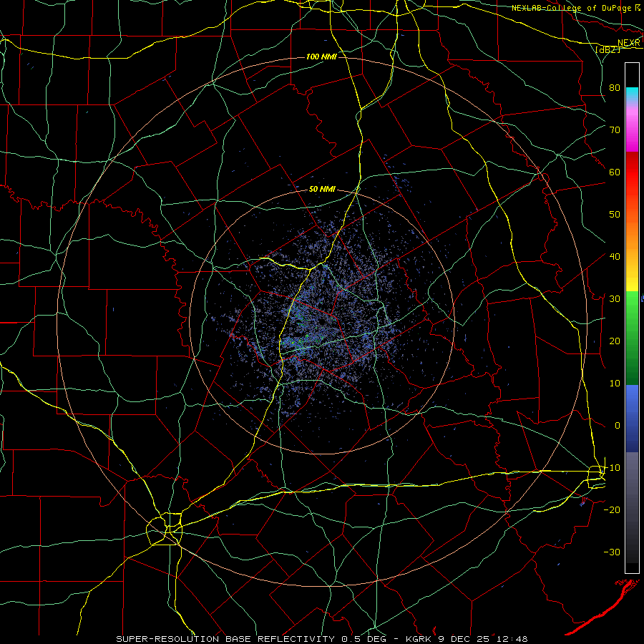This screenshot has width=644, height=644.
Task: Click the 80 dBZ scale value
Action: (615, 87)
